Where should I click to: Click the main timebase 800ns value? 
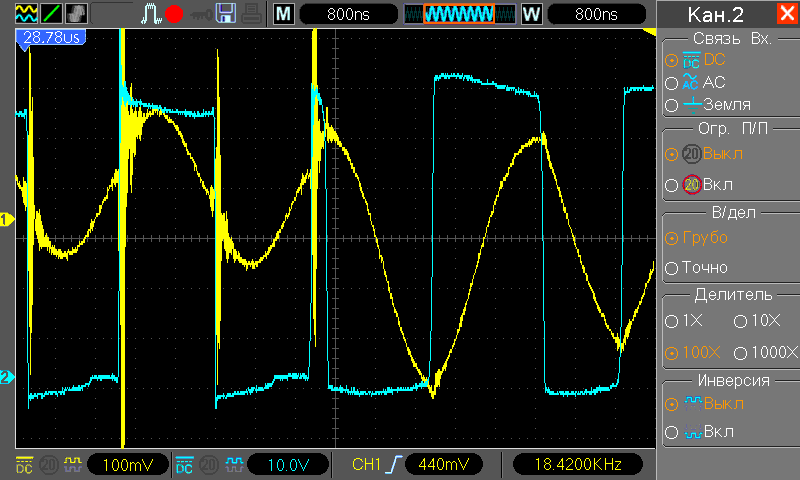point(348,14)
